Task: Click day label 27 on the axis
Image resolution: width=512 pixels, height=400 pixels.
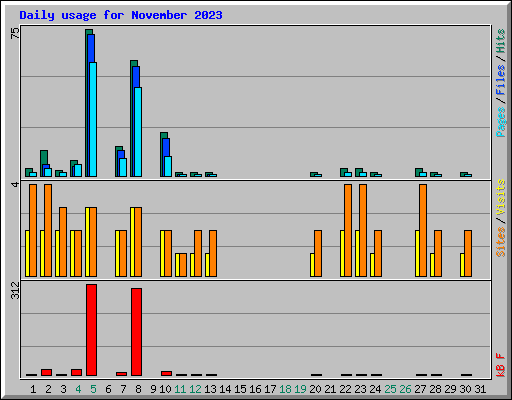Action: click(420, 389)
